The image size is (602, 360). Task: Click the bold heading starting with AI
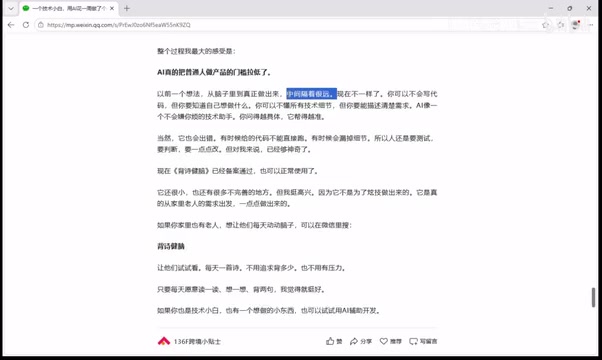pos(214,72)
